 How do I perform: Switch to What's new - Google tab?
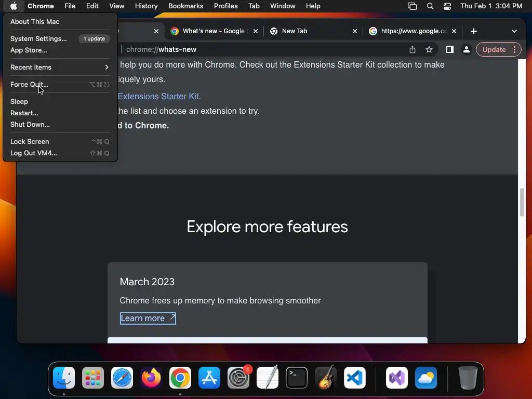pos(214,31)
